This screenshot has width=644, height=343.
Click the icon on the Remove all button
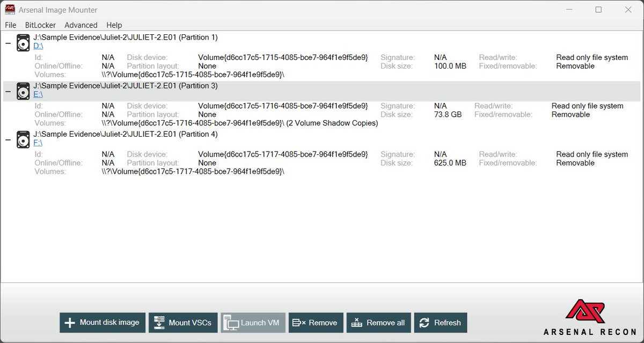[356, 323]
